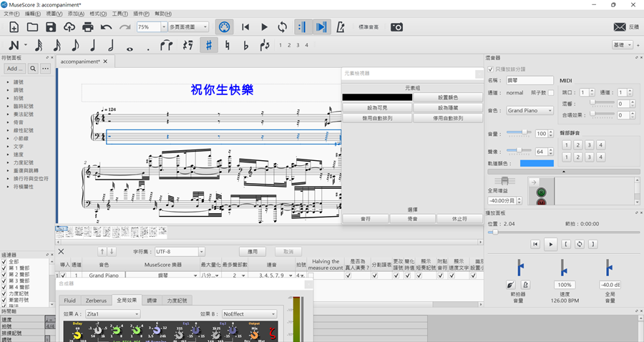
Task: Click 設置顏色 button in inspector
Action: point(448,97)
